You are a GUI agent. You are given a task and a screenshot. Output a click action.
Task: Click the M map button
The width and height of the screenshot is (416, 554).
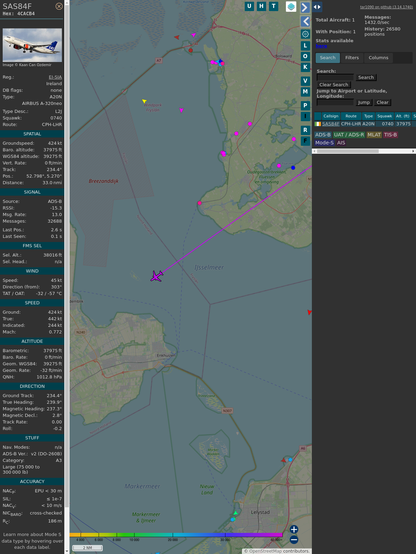[x=305, y=92]
